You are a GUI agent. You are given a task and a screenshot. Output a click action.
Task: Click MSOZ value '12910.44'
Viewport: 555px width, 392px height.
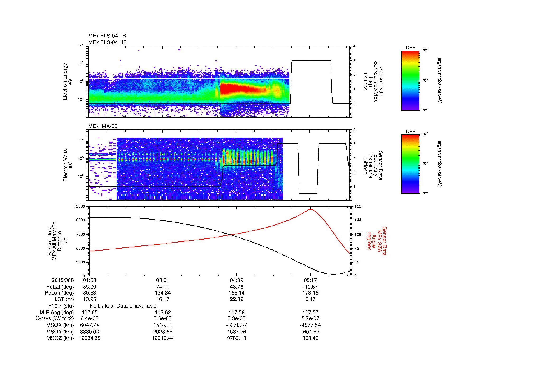[163, 338]
